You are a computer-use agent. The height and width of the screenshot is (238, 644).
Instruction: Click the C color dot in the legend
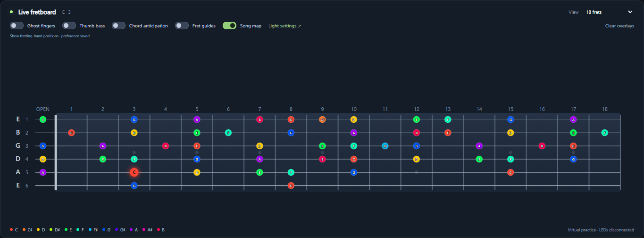pos(11,229)
